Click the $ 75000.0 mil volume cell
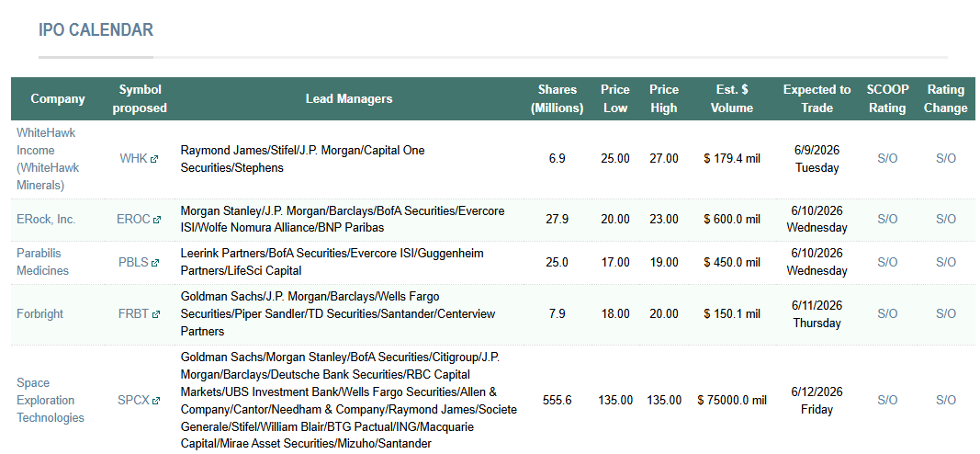This screenshot has height=454, width=980. [x=732, y=400]
